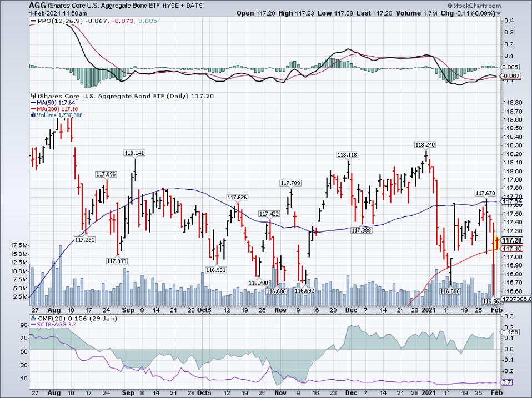Click the 118.141 peak price label
The image size is (532, 398).
(x=135, y=153)
